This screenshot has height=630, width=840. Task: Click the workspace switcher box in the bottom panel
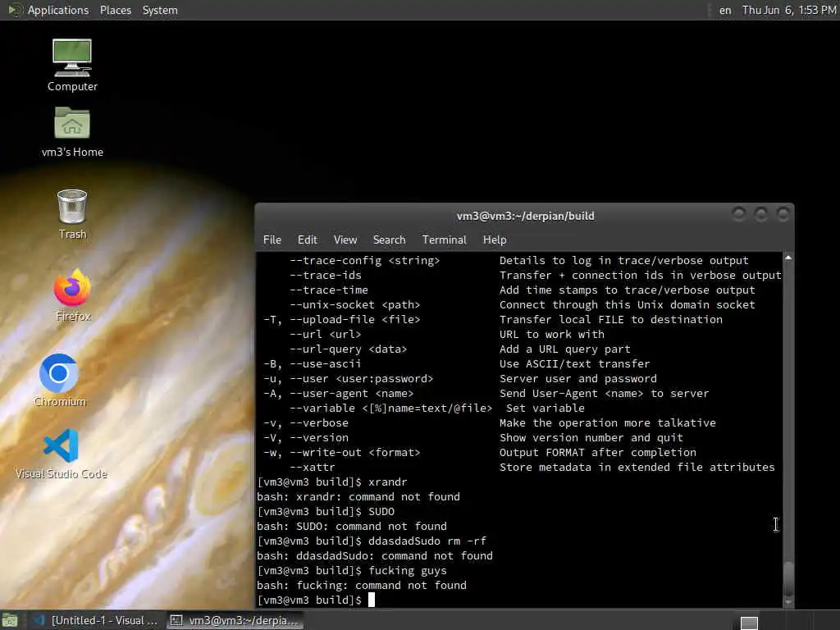pos(749,623)
